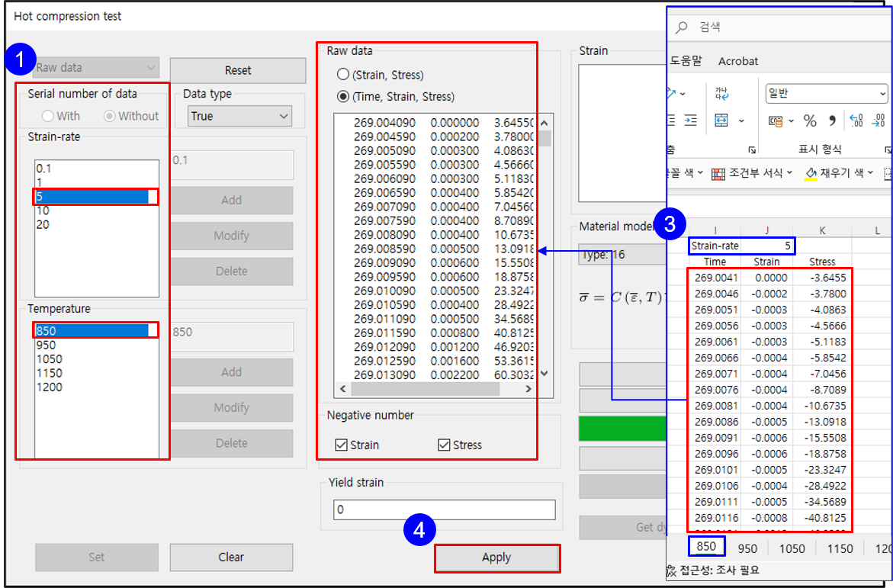893x588 pixels.
Task: Click the raw data horizontal scrollbar thumb
Action: 425,389
